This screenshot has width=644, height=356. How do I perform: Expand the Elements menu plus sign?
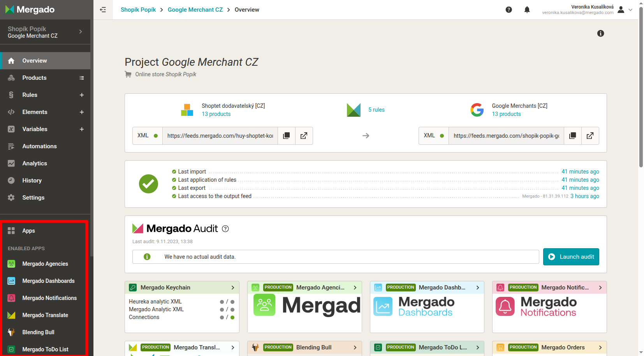(82, 112)
